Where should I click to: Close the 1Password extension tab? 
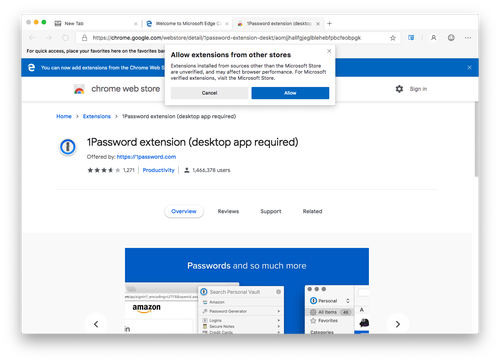coord(318,24)
